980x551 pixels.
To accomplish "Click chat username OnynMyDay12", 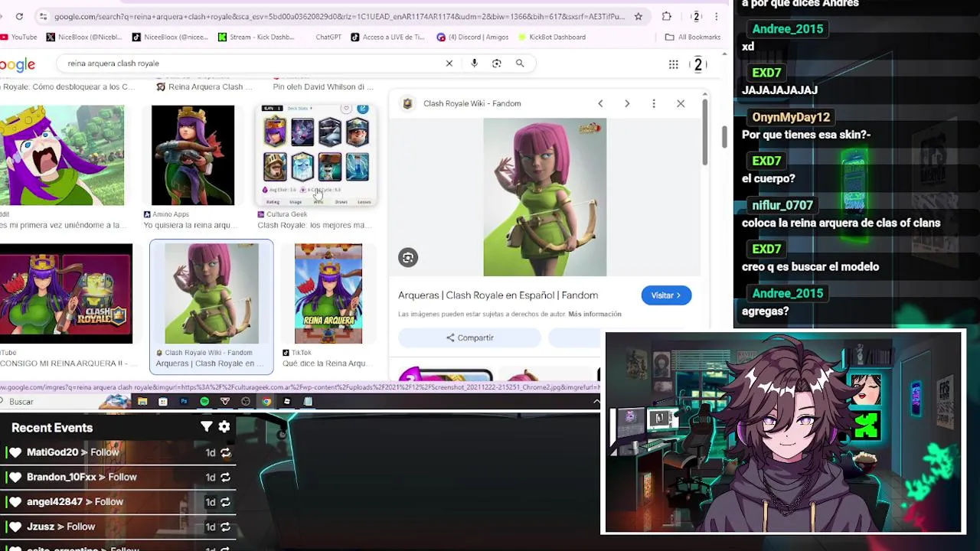I will 791,117.
